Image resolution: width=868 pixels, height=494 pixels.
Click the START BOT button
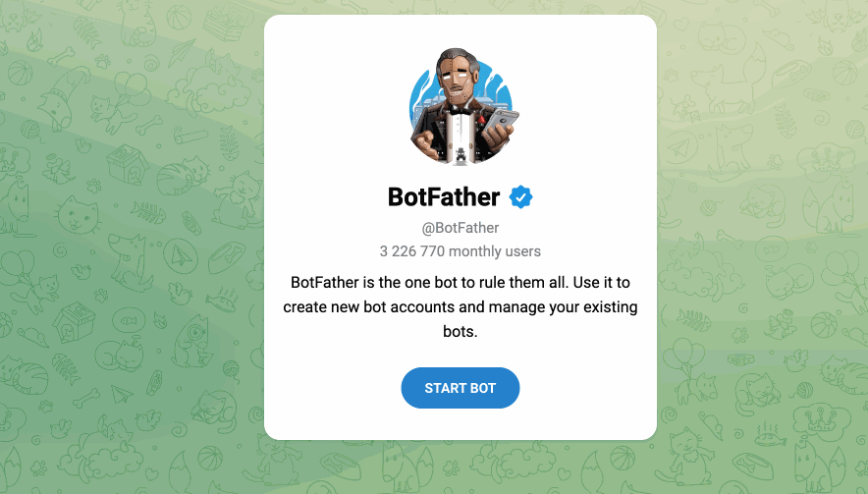pyautogui.click(x=460, y=388)
